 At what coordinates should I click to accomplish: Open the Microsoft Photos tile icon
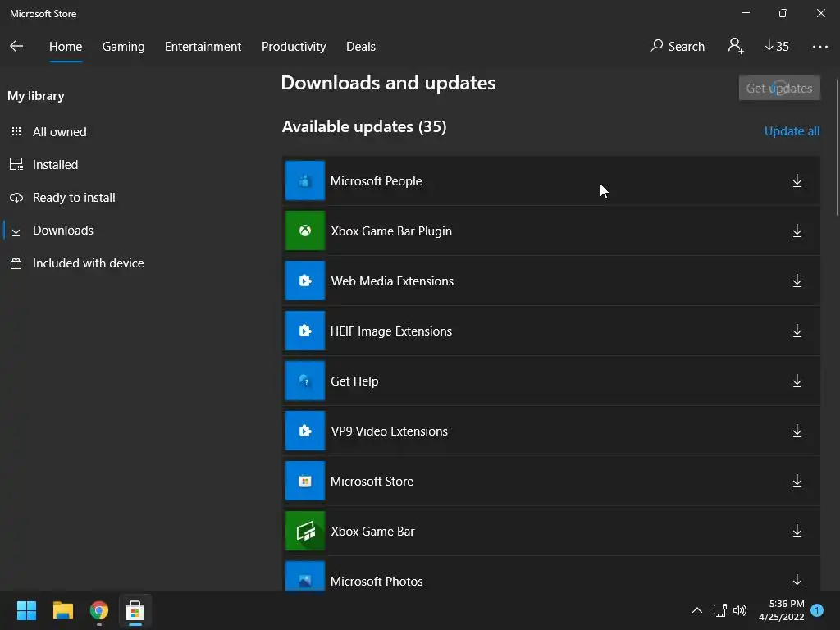305,576
